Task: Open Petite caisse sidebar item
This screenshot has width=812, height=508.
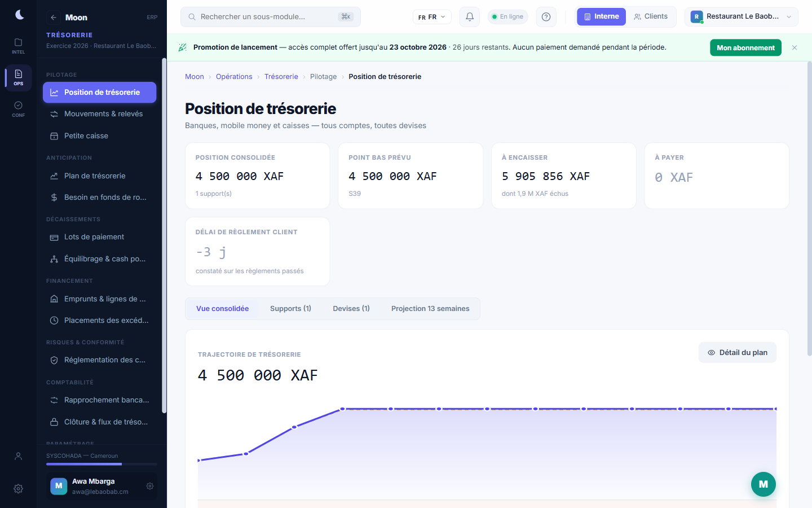Action: pos(99,136)
